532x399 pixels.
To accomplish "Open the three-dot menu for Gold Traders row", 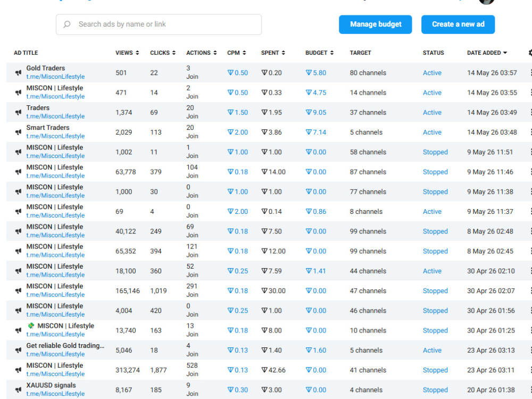I will coord(530,72).
